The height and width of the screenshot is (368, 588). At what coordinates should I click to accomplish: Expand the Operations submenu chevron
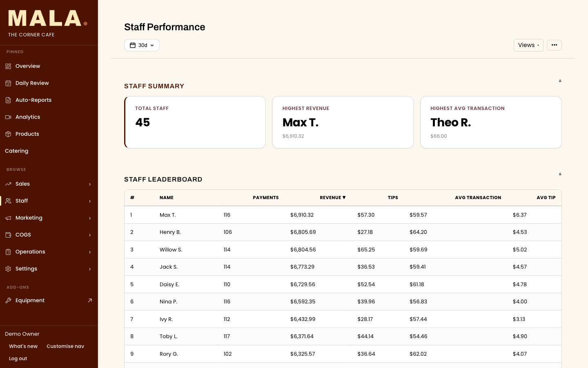[x=90, y=252]
